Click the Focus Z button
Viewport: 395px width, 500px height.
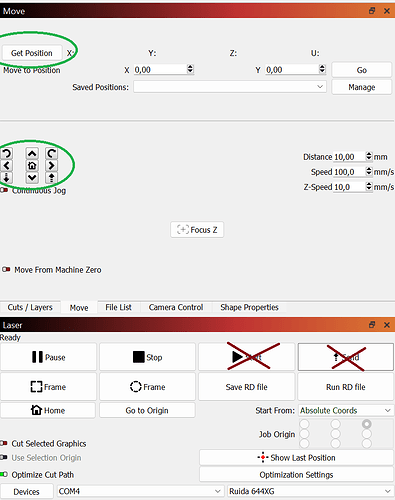(x=197, y=230)
